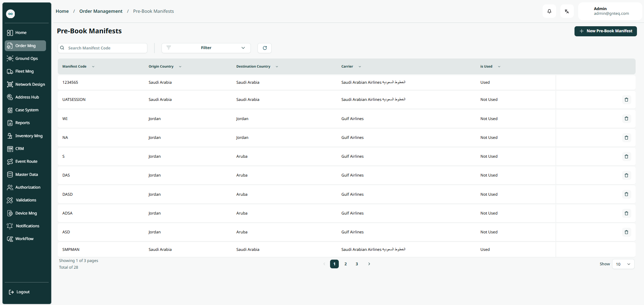Image resolution: width=644 pixels, height=305 pixels.
Task: Open the language translation switcher
Action: click(x=567, y=11)
